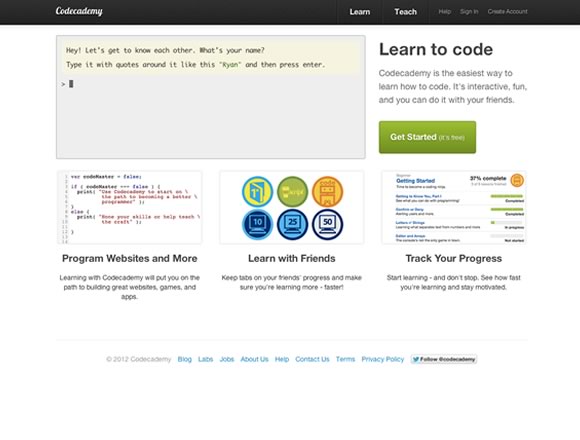Click the orange badge beside 37% complete
This screenshot has height=440, width=580.
[x=517, y=180]
